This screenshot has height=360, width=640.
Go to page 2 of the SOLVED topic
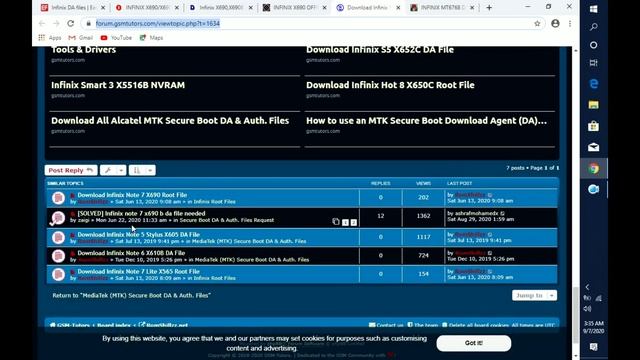(x=353, y=222)
